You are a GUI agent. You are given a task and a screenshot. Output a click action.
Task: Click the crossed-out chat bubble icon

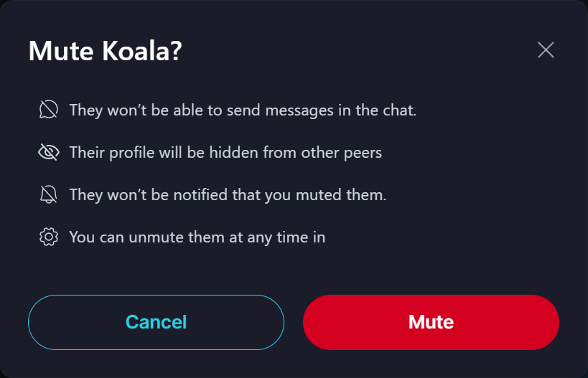point(48,110)
